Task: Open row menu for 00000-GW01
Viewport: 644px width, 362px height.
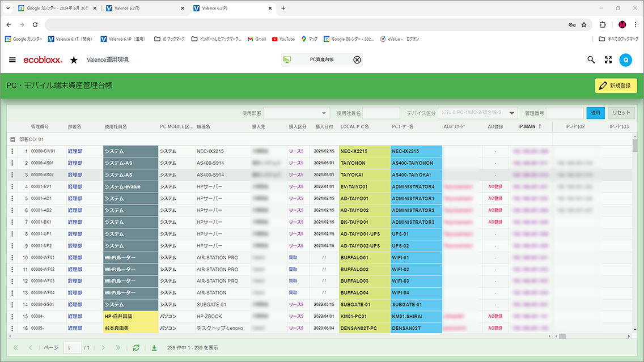Action: click(12, 151)
